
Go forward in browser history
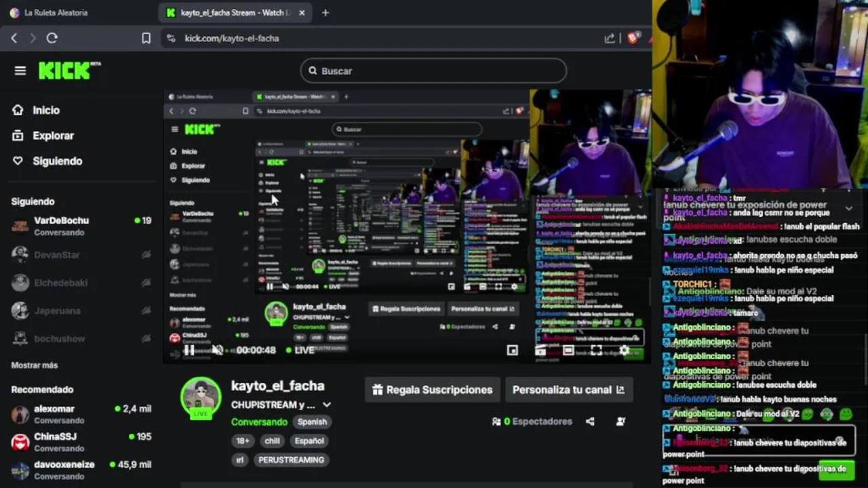33,39
